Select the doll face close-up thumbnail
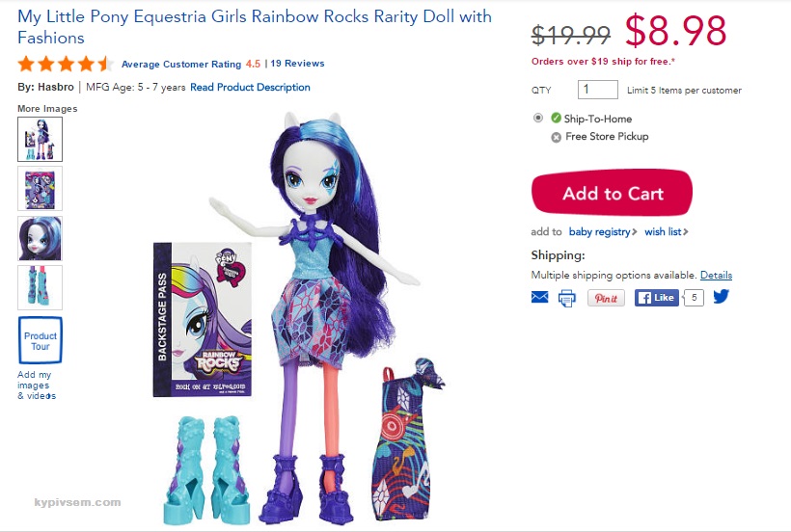This screenshot has height=532, width=791. tap(41, 238)
